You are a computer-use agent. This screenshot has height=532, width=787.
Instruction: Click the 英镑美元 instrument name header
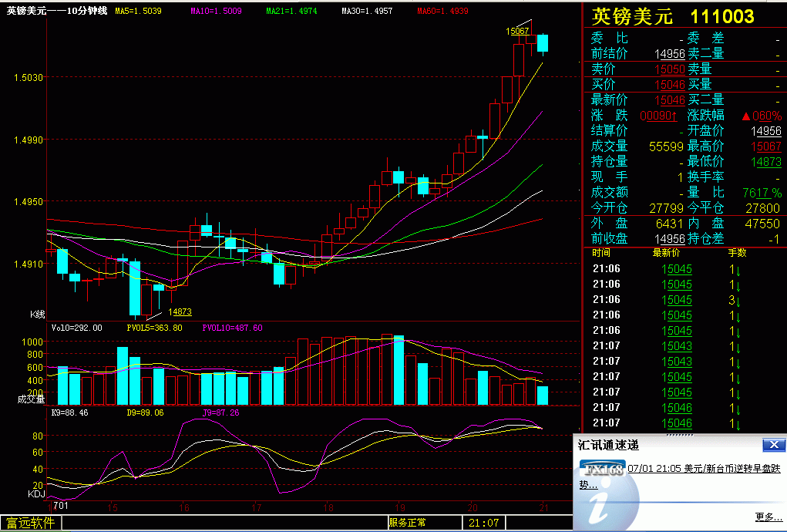click(632, 16)
